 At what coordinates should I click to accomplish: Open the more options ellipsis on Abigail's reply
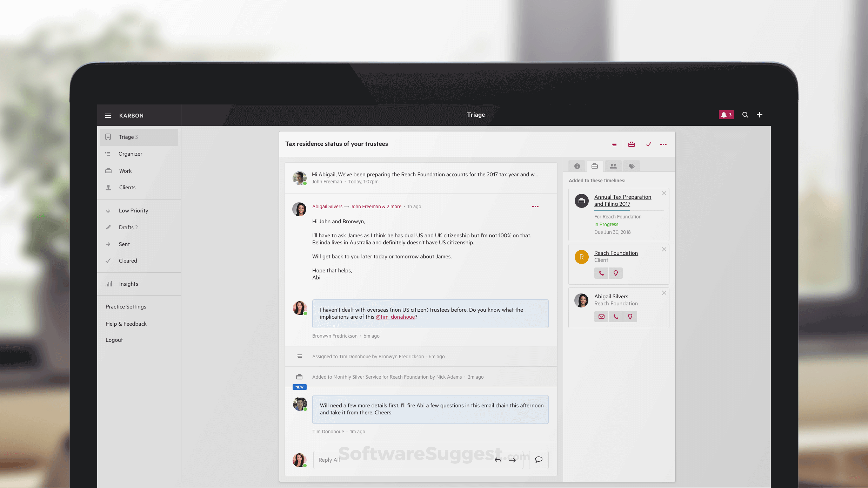pyautogui.click(x=535, y=206)
